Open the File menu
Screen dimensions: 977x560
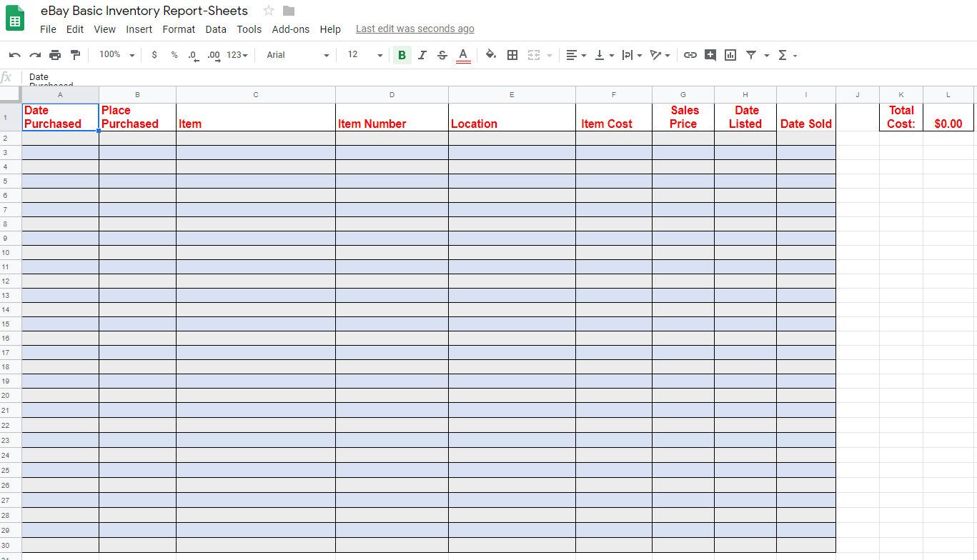[x=48, y=29]
